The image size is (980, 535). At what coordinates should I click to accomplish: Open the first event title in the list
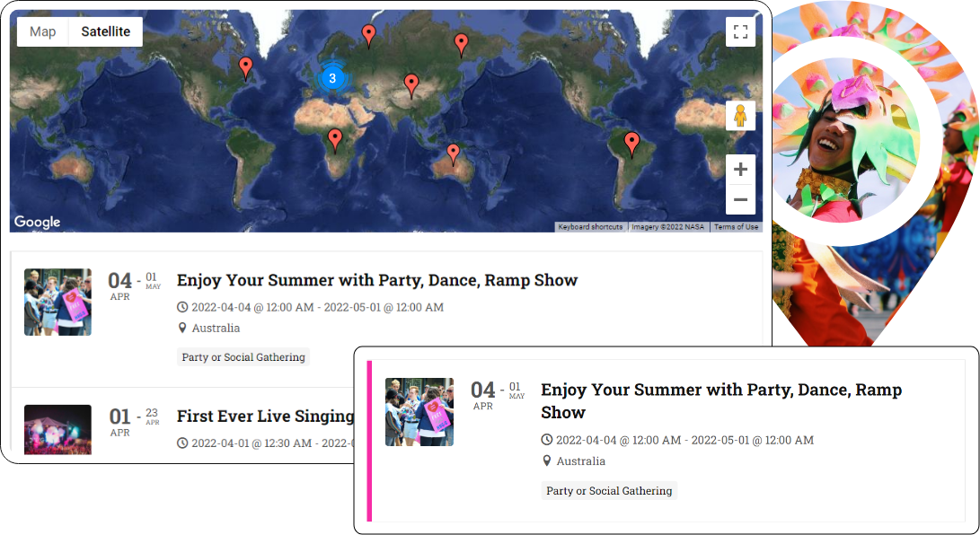pyautogui.click(x=376, y=280)
